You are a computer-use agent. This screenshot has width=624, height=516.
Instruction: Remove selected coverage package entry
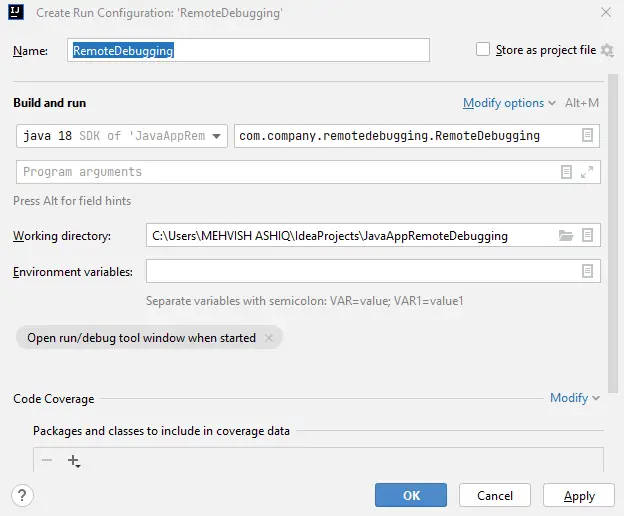point(47,460)
